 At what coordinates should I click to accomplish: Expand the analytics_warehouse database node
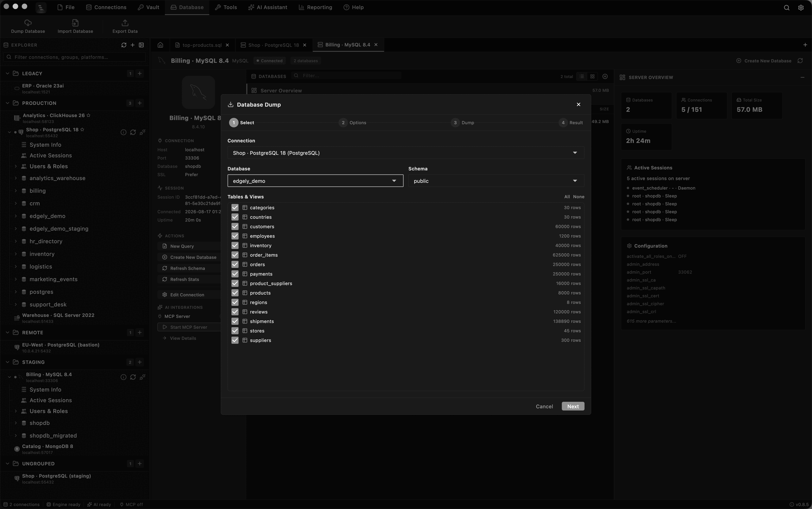pyautogui.click(x=15, y=178)
